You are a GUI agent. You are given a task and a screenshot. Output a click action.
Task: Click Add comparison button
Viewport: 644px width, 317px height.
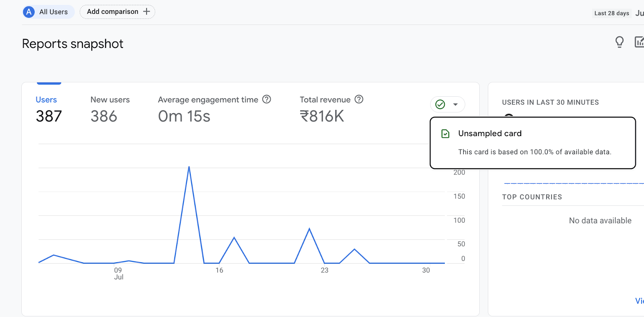tap(117, 12)
